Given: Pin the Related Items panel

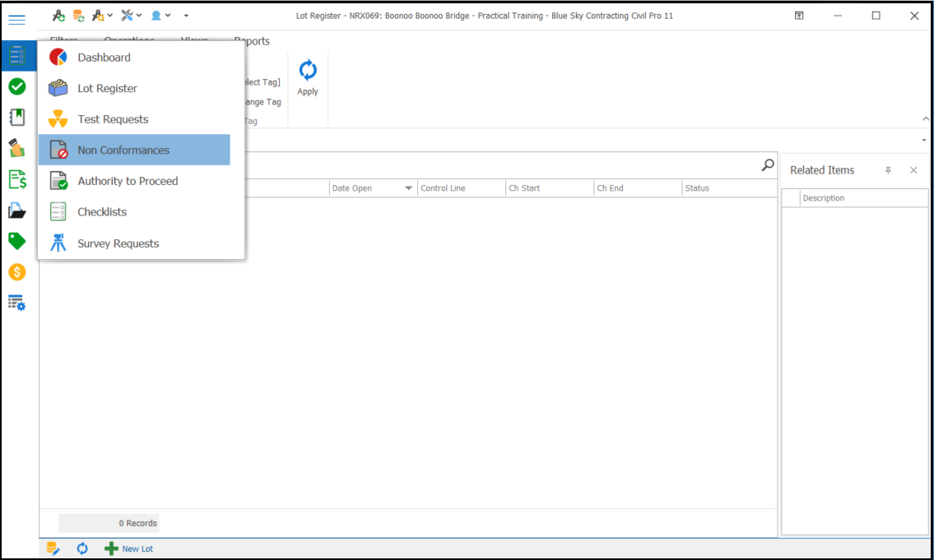Looking at the screenshot, I should (888, 170).
